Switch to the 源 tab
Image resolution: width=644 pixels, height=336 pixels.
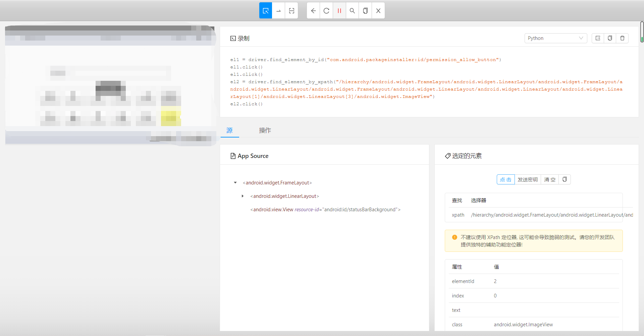tap(229, 130)
